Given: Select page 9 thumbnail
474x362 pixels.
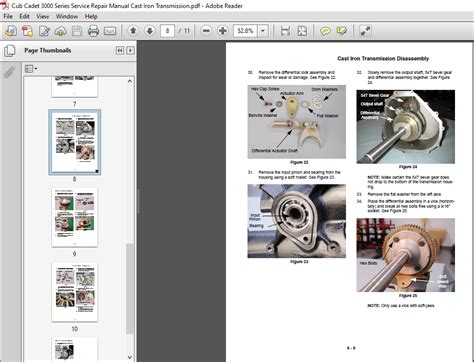Looking at the screenshot, I should click(x=75, y=217).
